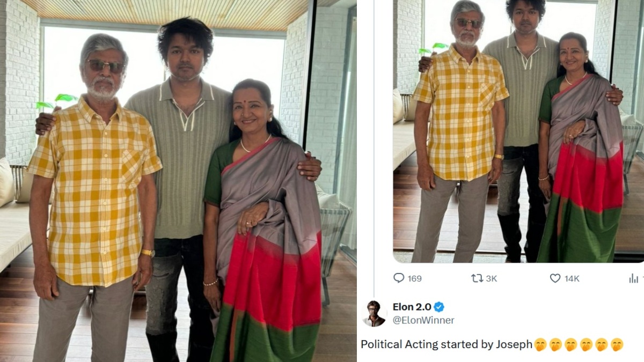Click the last face emoji in the tweet
This screenshot has width=644, height=362.
point(617,345)
